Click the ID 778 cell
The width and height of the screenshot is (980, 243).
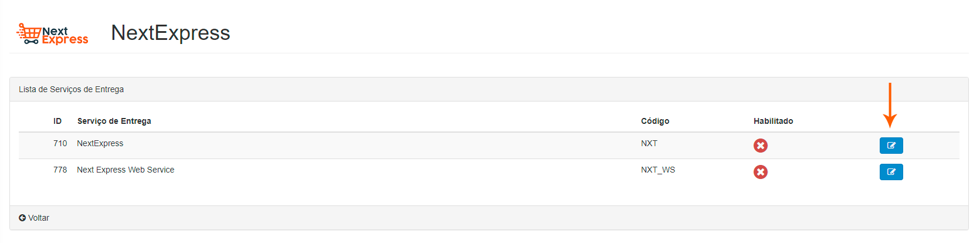(60, 170)
